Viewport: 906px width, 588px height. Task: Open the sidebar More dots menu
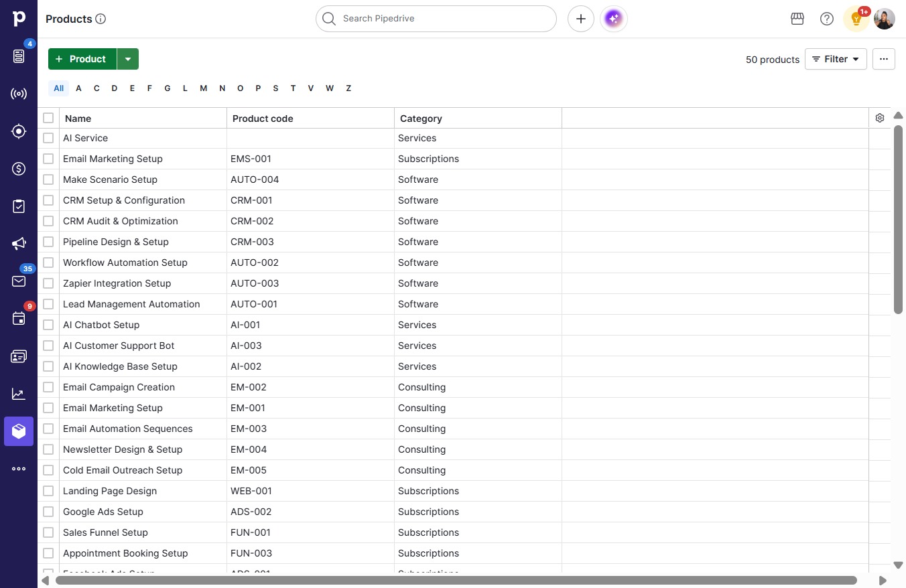[x=19, y=469]
